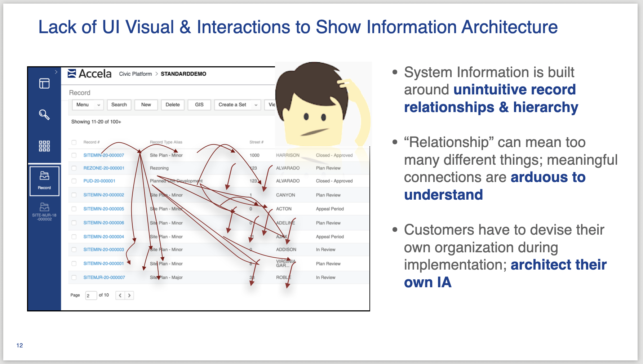
Task: Open the apps grid launcher icon
Action: [44, 146]
